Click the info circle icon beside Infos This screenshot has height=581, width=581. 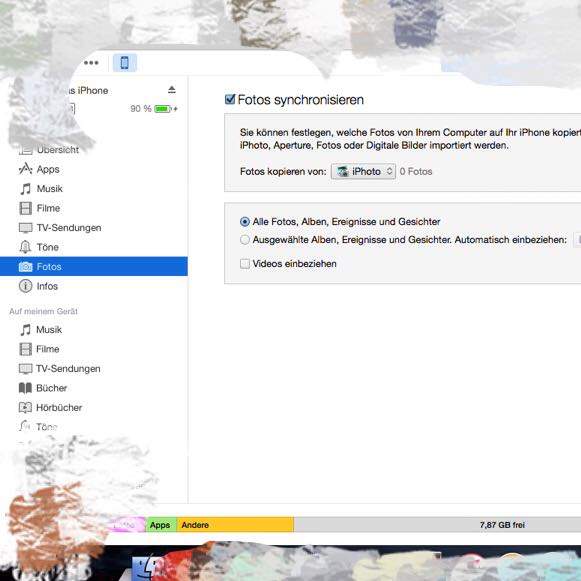(x=25, y=286)
